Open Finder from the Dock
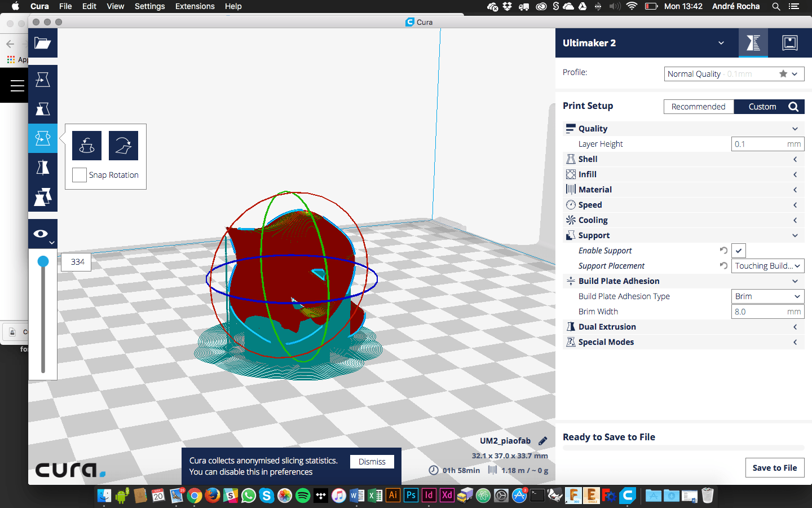812x508 pixels. pos(104,496)
